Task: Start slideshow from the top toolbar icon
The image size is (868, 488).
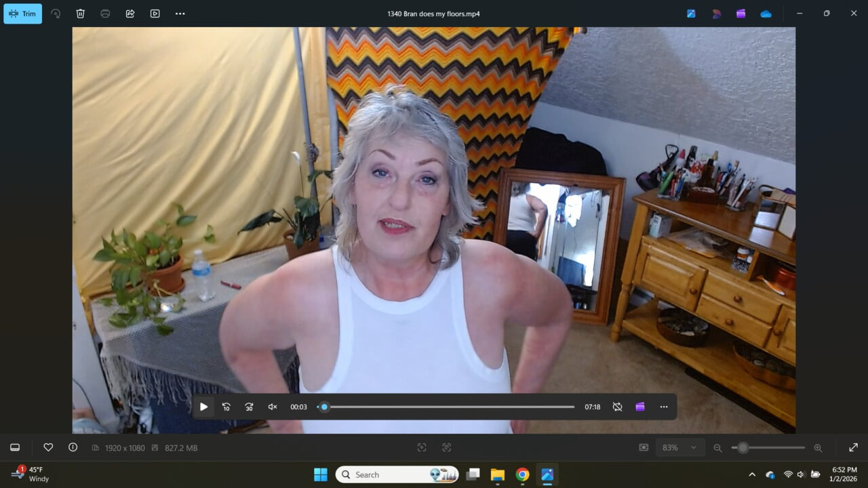Action: coord(155,14)
